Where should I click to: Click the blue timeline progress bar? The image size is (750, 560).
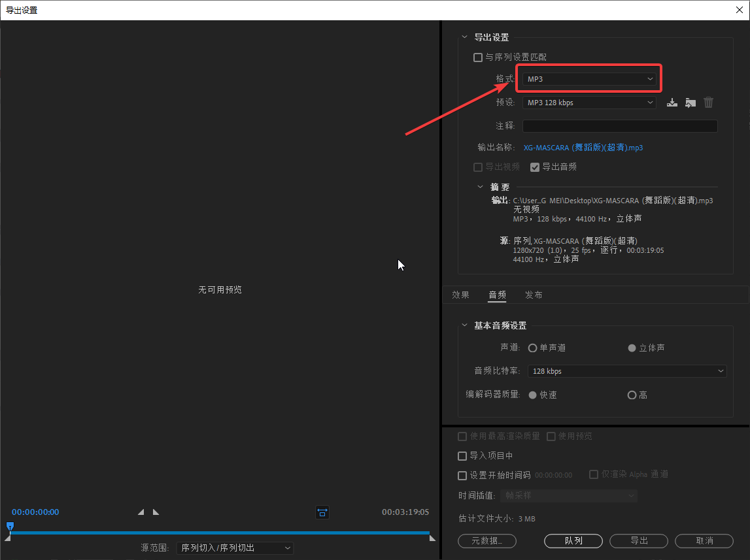coord(220,533)
